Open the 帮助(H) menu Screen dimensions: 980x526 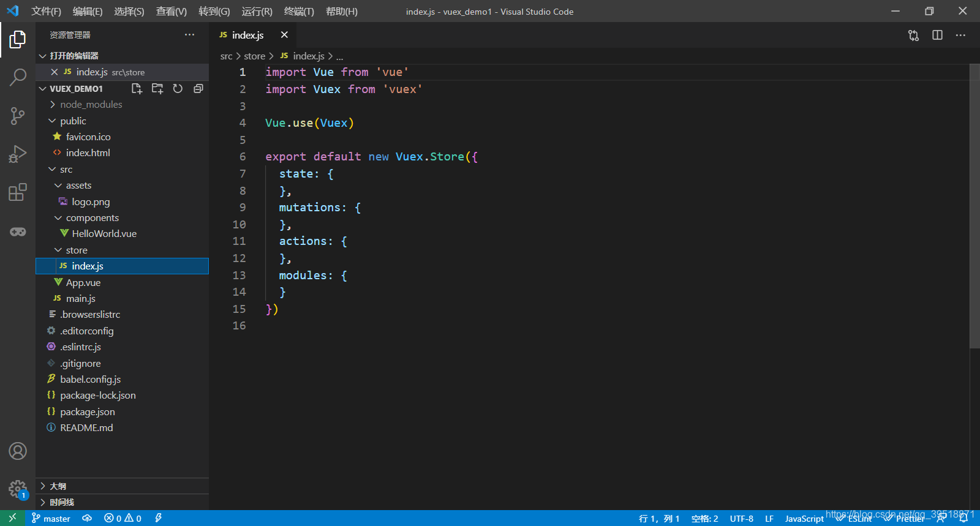[x=342, y=11]
